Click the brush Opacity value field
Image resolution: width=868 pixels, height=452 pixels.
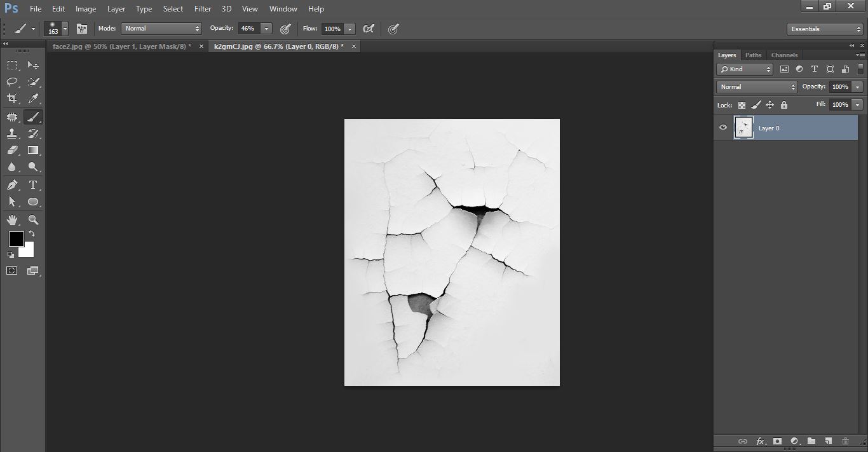[248, 29]
